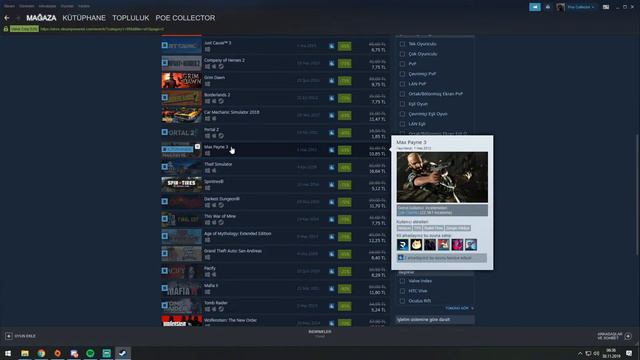Screen dimensions: 640x360
Task: Expand the account name dropdown in the title bar
Action: (581, 7)
